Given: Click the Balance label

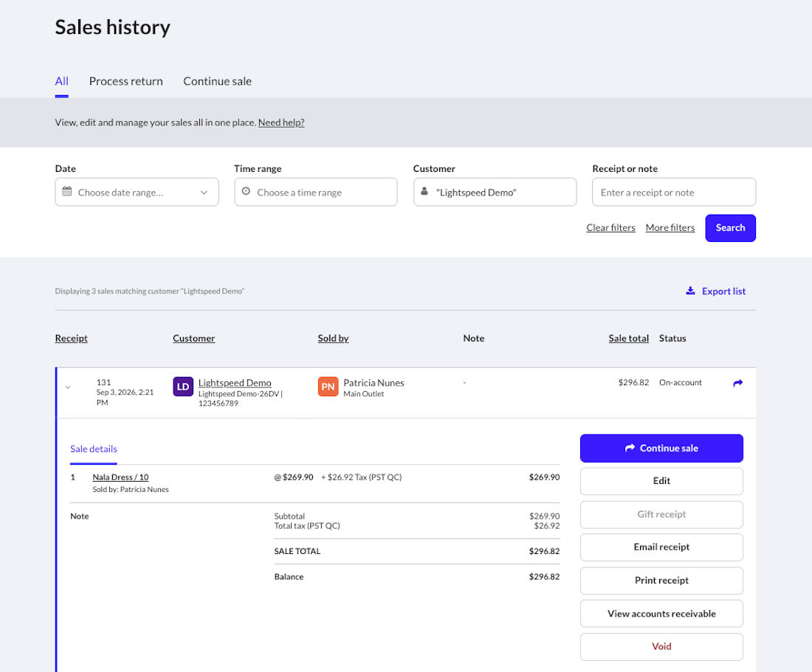Looking at the screenshot, I should tap(289, 577).
